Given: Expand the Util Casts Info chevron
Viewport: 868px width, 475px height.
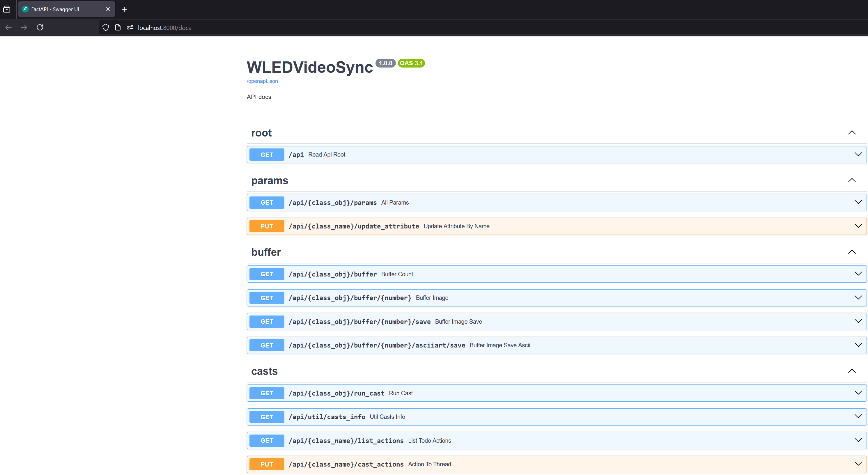Looking at the screenshot, I should point(858,417).
